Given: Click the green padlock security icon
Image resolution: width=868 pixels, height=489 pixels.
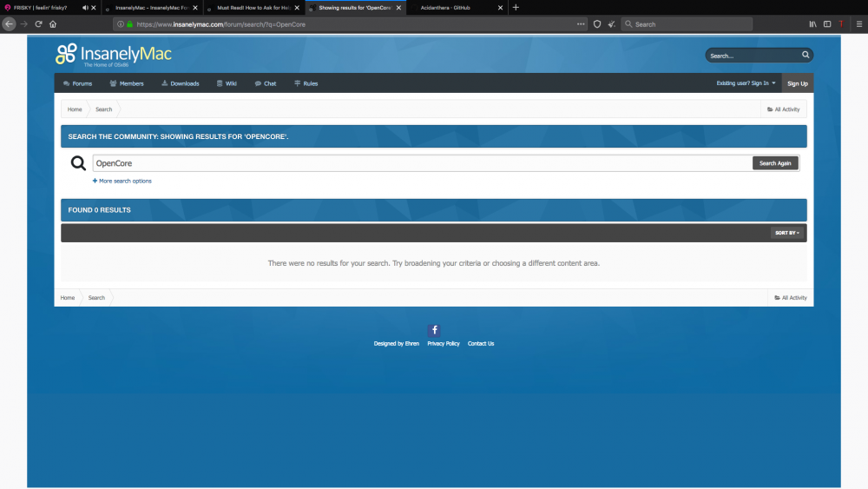Looking at the screenshot, I should (129, 24).
